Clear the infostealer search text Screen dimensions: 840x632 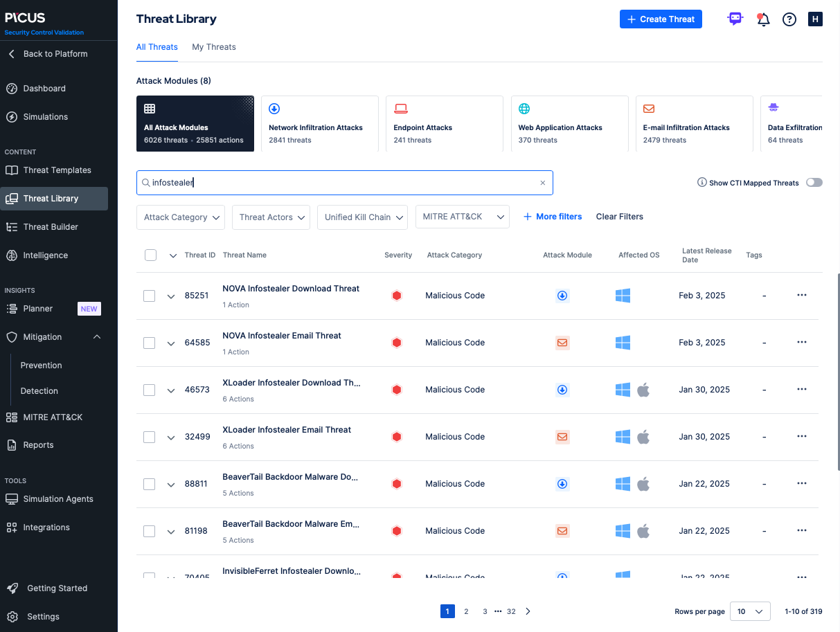[x=542, y=183]
